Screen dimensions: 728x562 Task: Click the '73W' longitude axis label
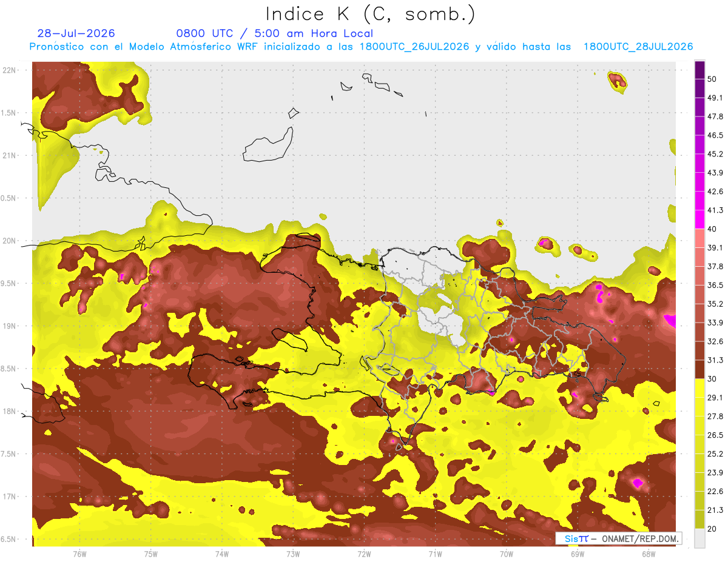(293, 554)
